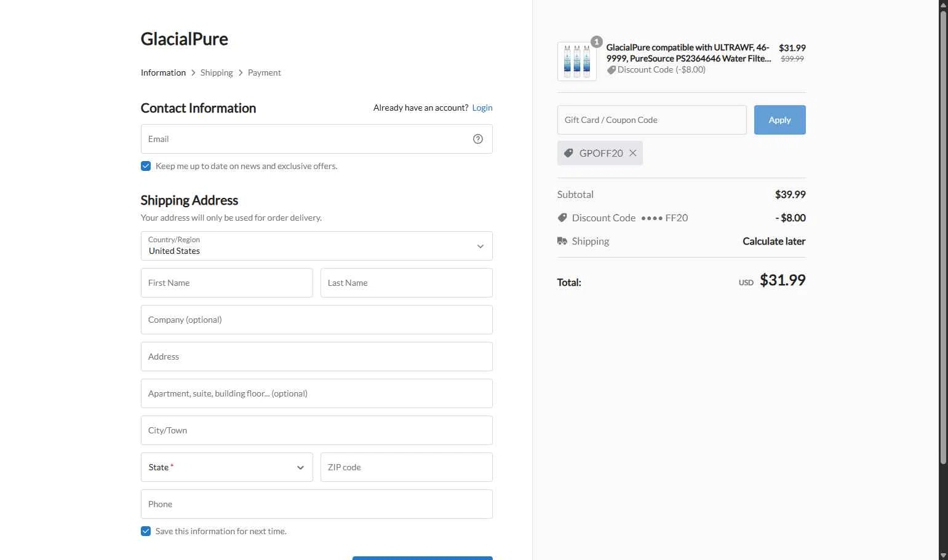Screen dimensions: 948x560
Task: Click the chevron between Shipping and Payment
Action: (x=241, y=73)
